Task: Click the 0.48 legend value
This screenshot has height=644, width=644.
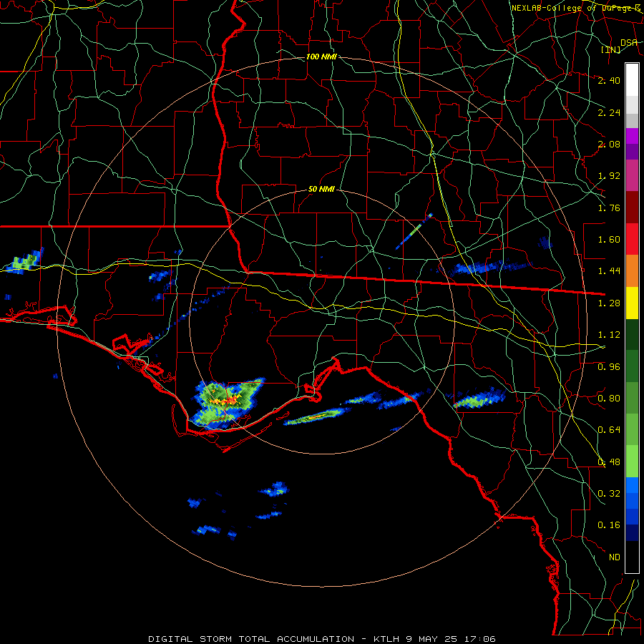Action: pyautogui.click(x=609, y=462)
